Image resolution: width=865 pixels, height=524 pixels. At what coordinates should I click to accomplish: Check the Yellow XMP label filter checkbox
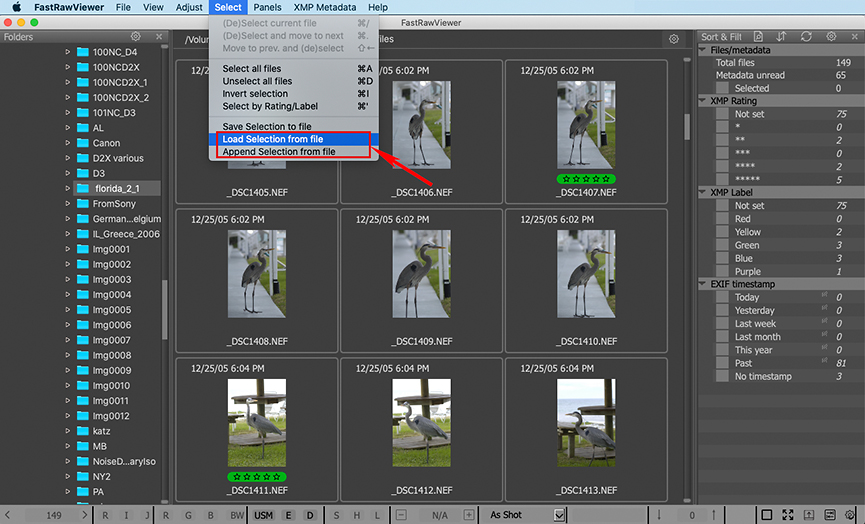point(723,232)
